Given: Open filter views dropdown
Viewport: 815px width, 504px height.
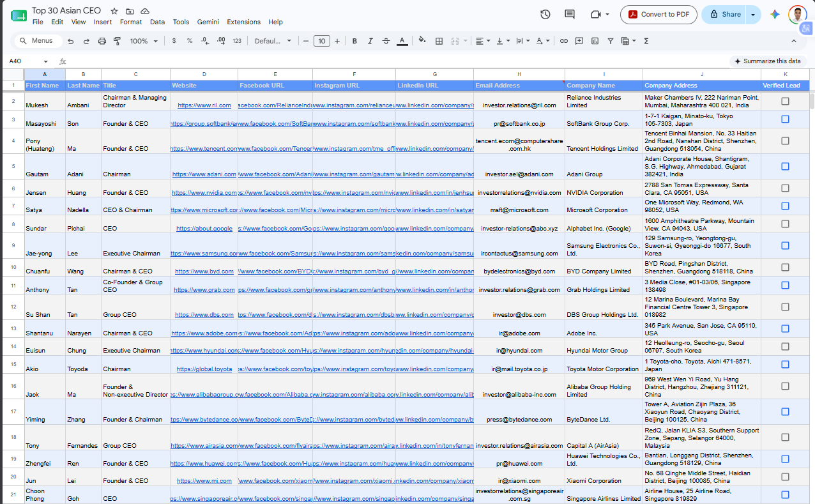Looking at the screenshot, I should pyautogui.click(x=628, y=41).
